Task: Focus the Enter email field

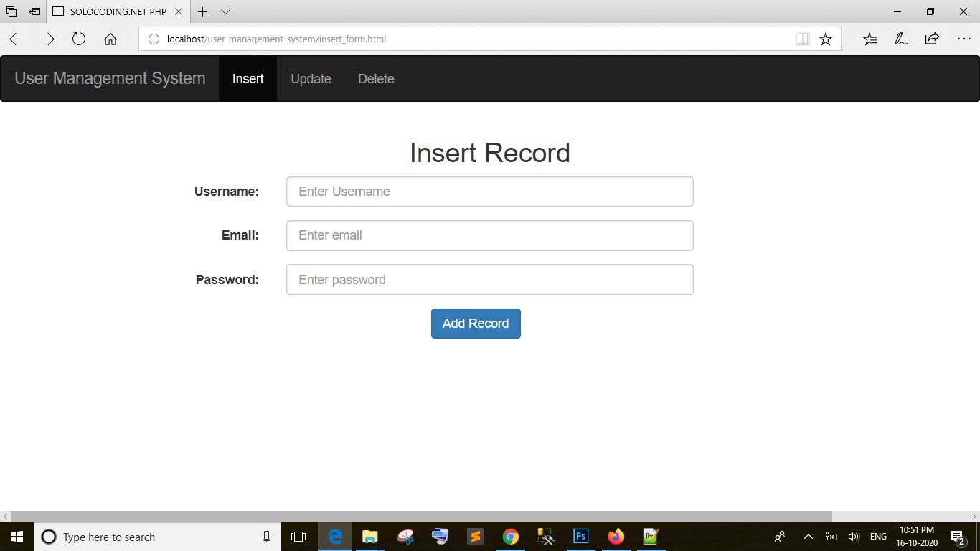Action: pos(490,235)
